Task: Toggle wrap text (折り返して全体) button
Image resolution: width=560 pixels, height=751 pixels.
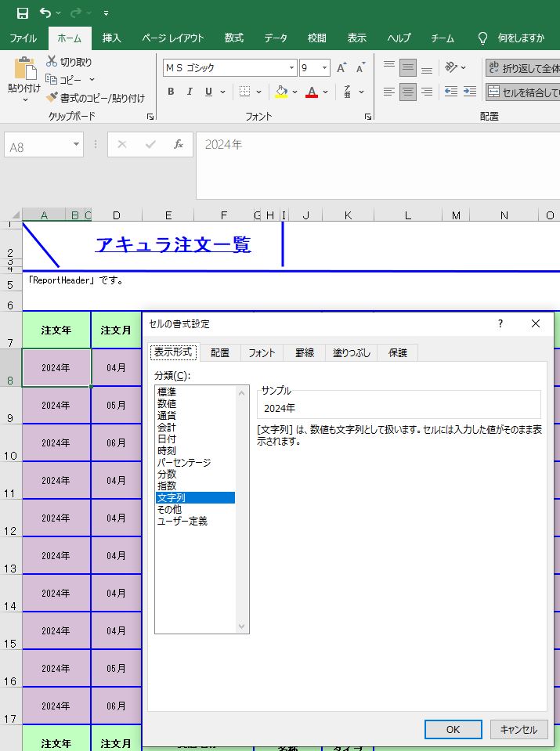Action: pyautogui.click(x=522, y=68)
